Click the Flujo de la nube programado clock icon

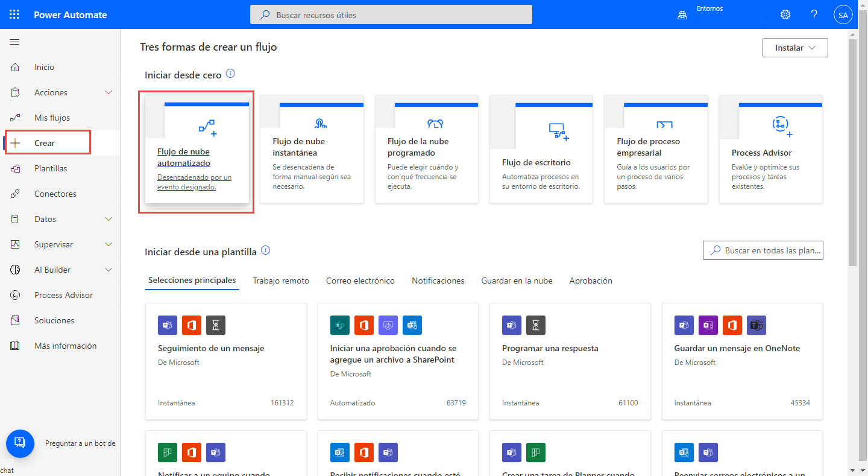(435, 124)
